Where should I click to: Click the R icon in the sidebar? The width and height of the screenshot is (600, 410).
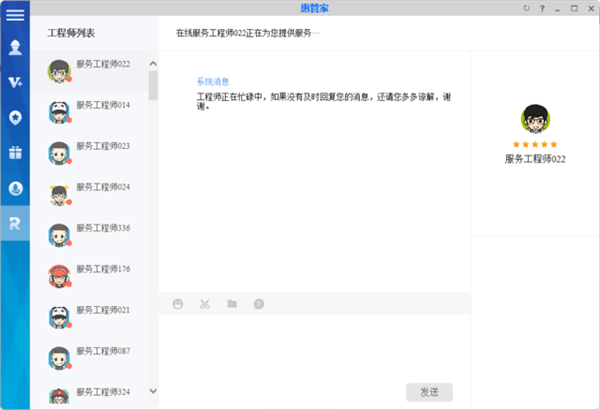coord(15,222)
